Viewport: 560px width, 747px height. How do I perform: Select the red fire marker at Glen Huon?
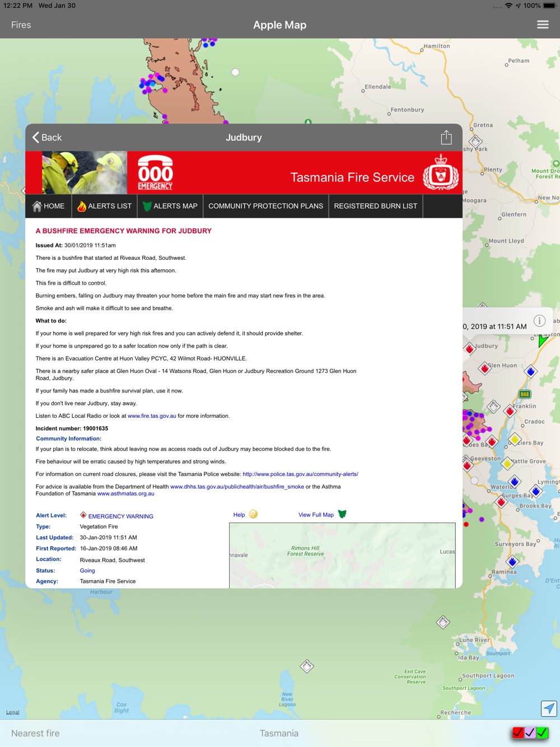485,368
